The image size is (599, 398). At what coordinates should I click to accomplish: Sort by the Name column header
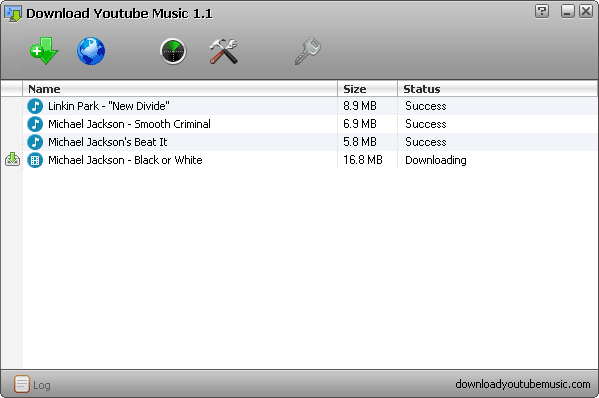(180, 89)
